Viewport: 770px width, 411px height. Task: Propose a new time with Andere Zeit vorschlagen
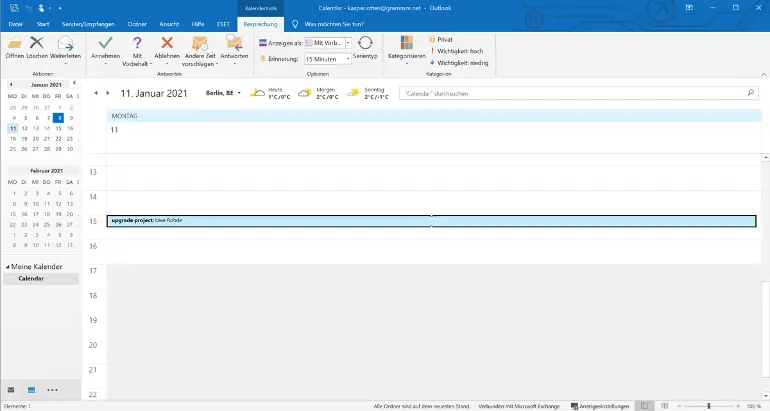pos(200,44)
